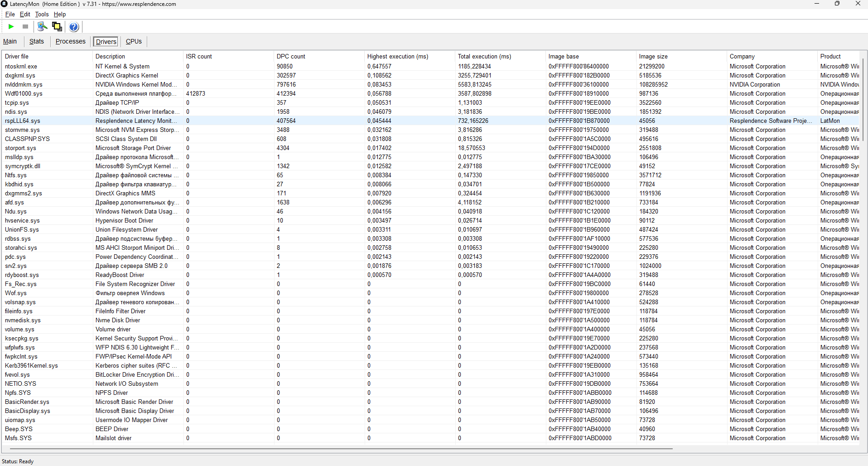This screenshot has height=466, width=868.
Task: Select the nvlddmkm.sys driver row
Action: [24, 85]
